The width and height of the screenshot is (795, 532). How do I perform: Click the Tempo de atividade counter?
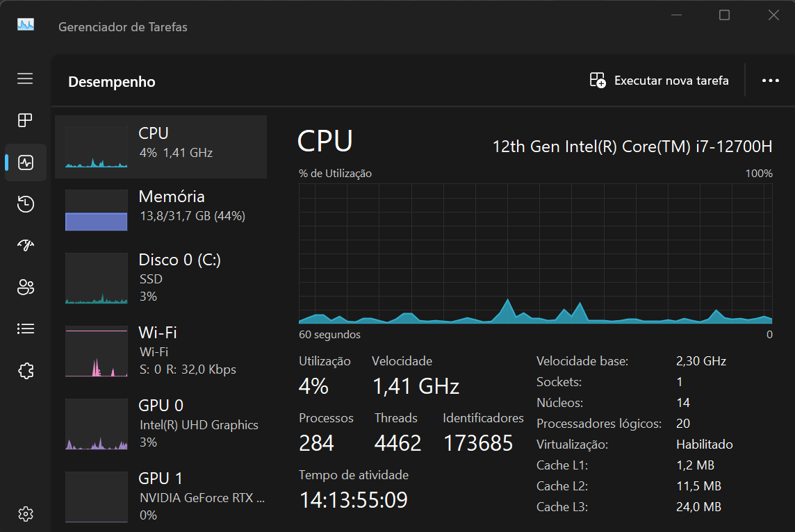[353, 499]
